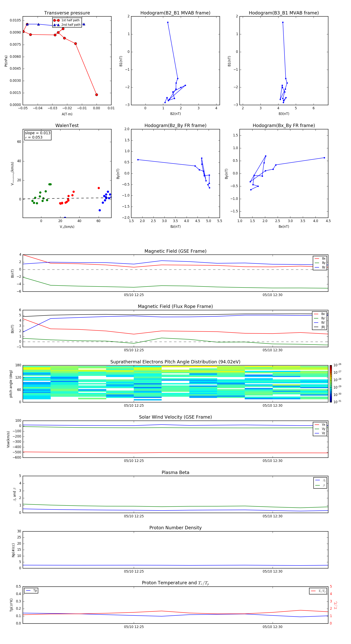Click the Bx' entry in flux rope legend
351x644 pixels.
(x=320, y=314)
